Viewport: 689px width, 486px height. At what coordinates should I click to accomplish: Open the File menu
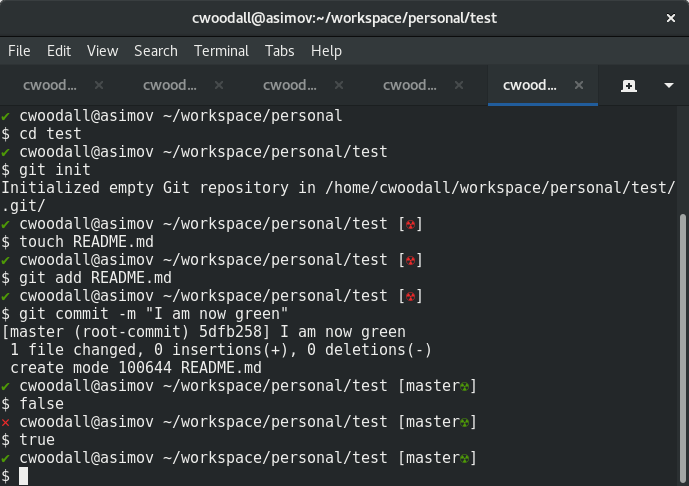tap(19, 51)
